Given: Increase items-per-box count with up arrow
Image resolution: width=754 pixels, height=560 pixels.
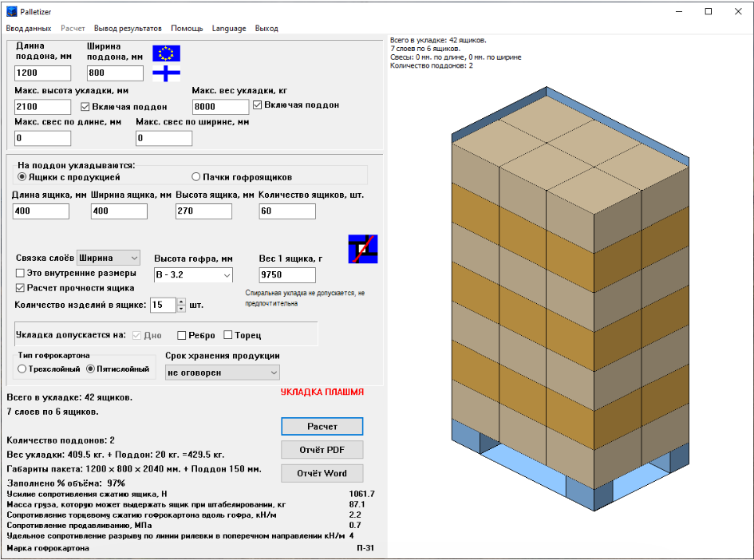Looking at the screenshot, I should tap(181, 302).
